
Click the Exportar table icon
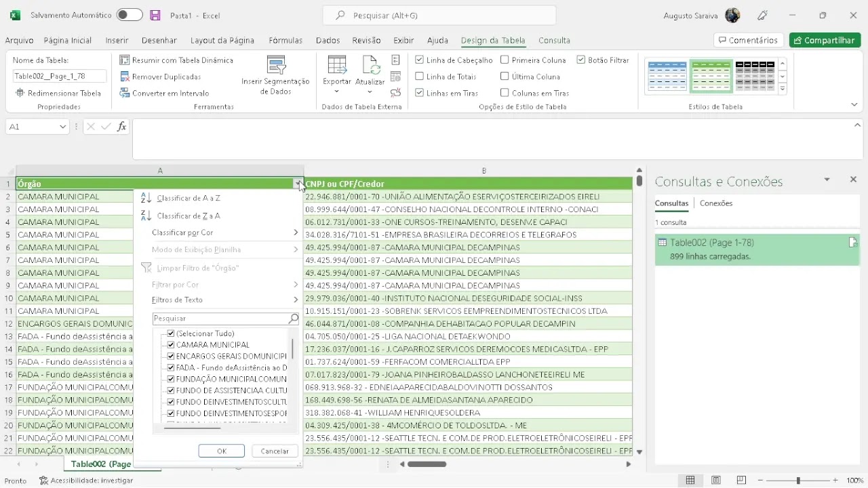tap(337, 65)
